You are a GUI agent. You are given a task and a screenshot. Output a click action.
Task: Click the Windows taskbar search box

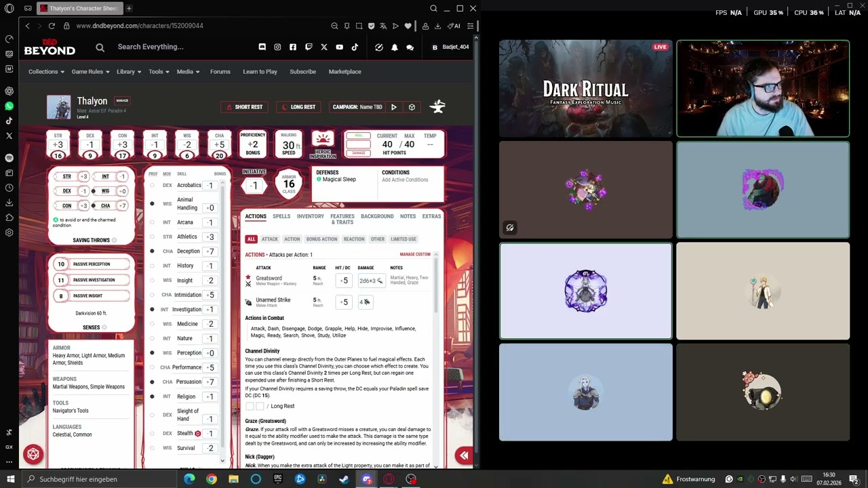(x=100, y=479)
